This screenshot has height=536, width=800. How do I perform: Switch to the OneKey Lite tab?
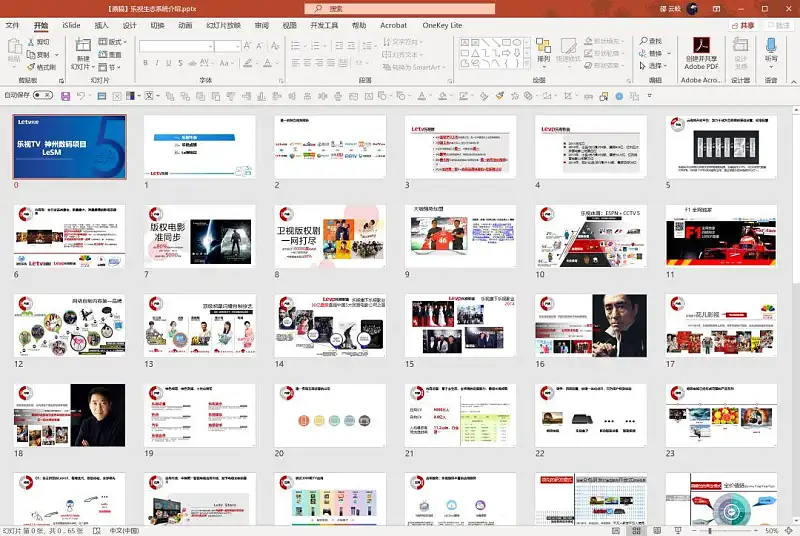pos(442,25)
